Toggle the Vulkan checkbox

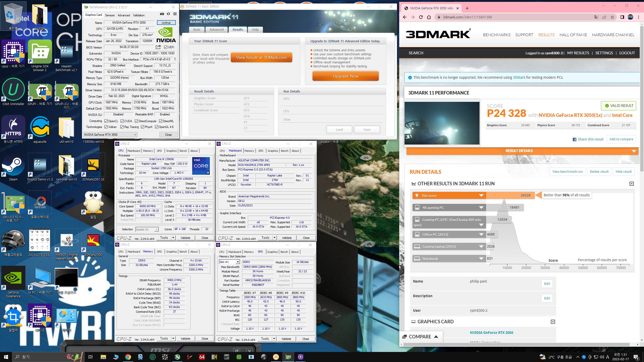[x=106, y=127]
